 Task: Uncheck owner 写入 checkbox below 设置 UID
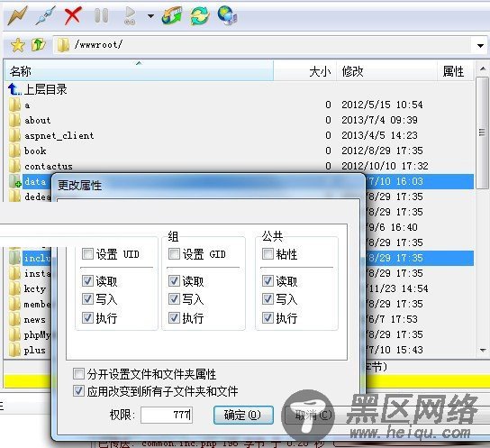pos(87,299)
